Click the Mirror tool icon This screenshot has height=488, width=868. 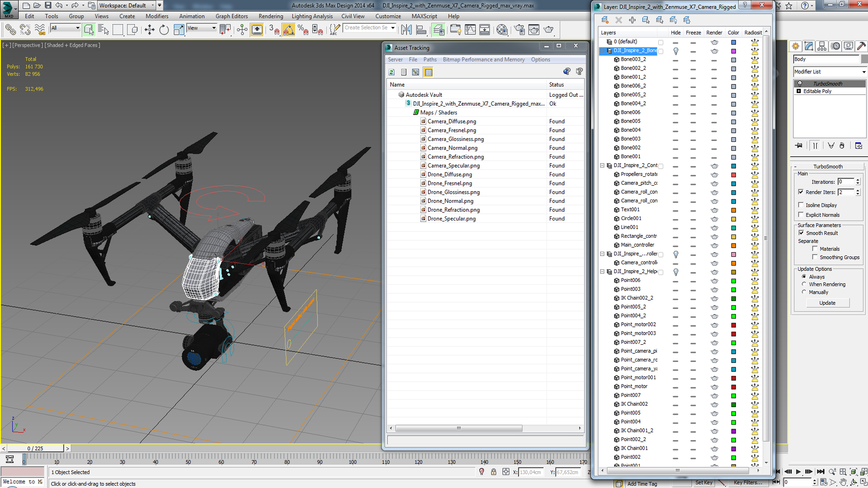tap(406, 30)
